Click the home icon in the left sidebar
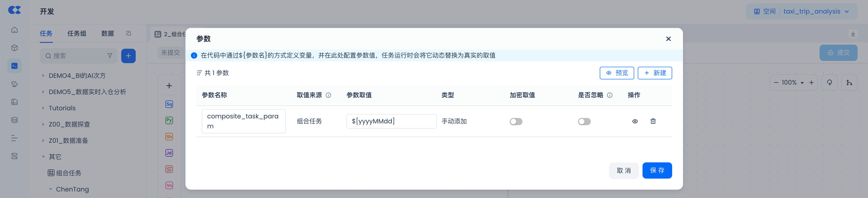 [14, 30]
